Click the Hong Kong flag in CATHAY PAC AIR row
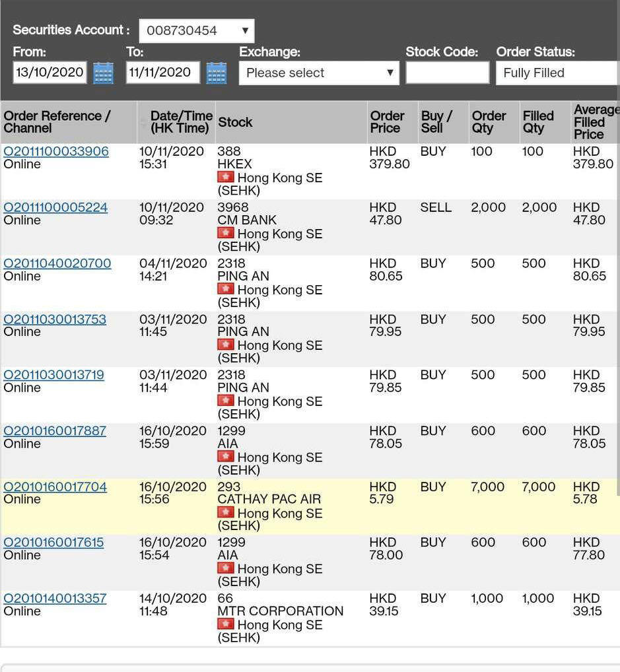The width and height of the screenshot is (620, 672). (226, 512)
